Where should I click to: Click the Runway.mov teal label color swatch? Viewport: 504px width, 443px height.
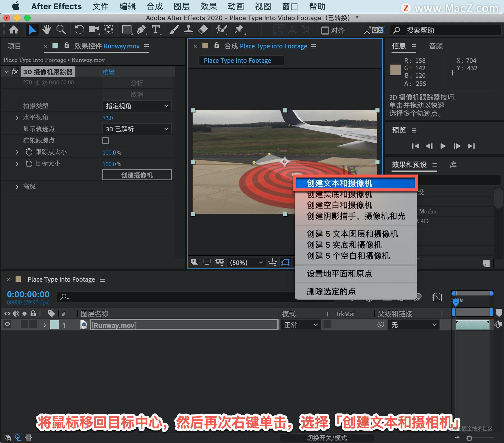tap(54, 325)
